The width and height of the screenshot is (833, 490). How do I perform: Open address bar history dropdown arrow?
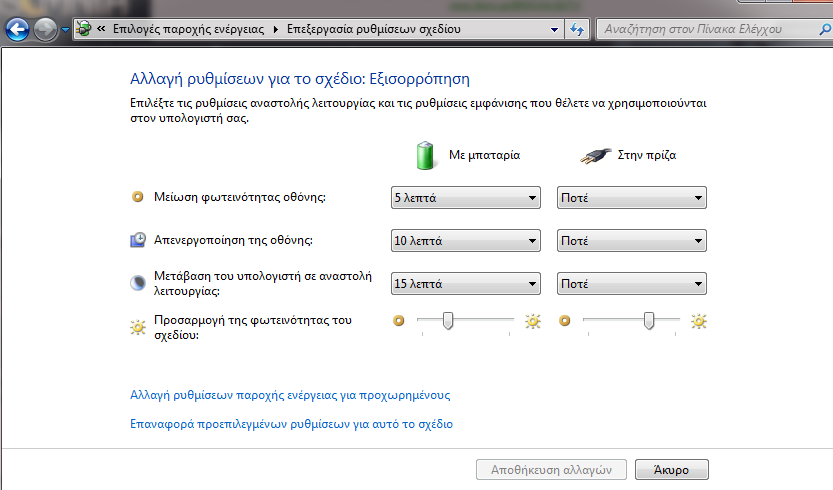[554, 29]
